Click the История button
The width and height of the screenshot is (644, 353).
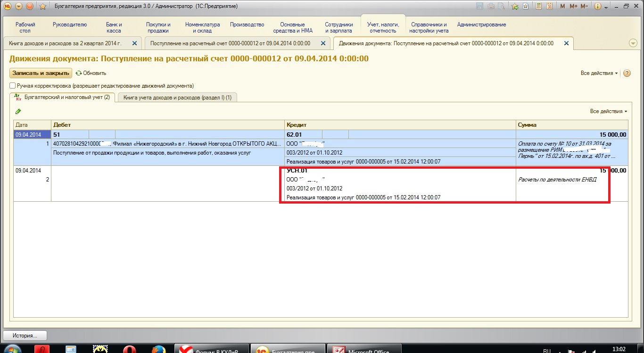point(25,336)
